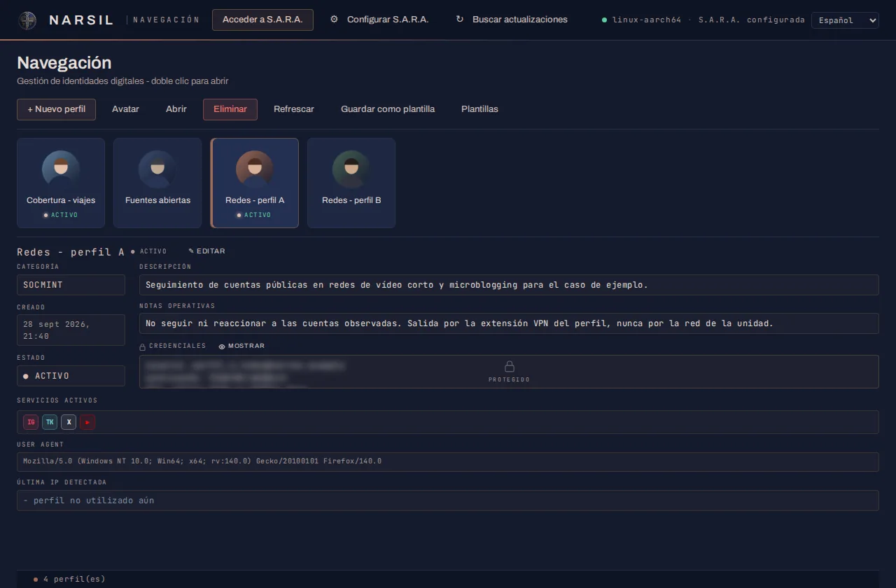Refresh the list with Refrescar
The image size is (896, 588).
294,109
